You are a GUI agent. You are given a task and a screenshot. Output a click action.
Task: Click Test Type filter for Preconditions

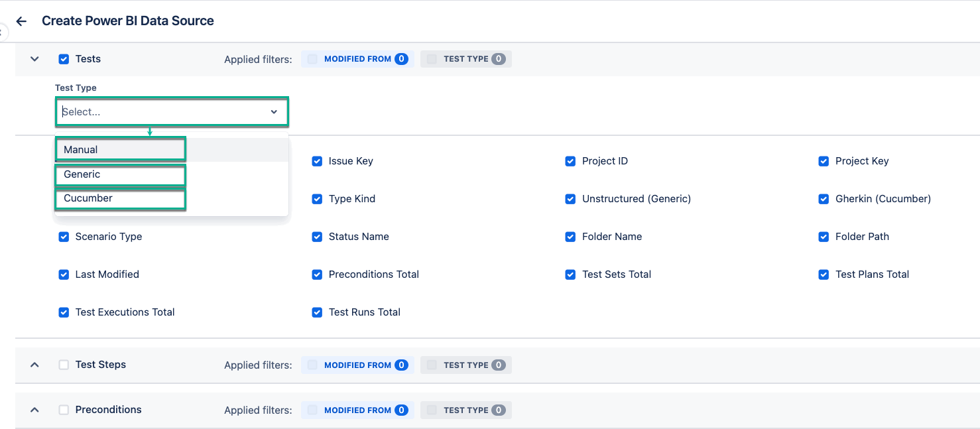(465, 410)
